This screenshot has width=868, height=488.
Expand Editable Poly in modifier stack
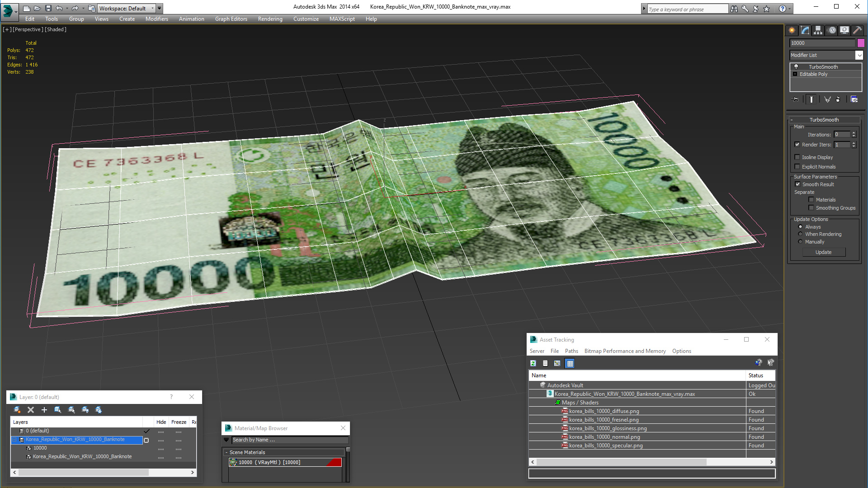[x=795, y=74]
